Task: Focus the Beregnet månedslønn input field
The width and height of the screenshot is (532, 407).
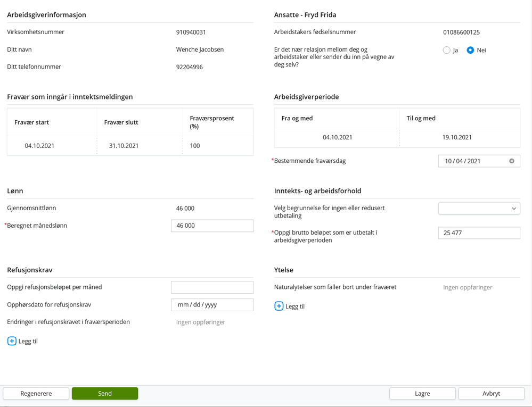Action: click(212, 226)
